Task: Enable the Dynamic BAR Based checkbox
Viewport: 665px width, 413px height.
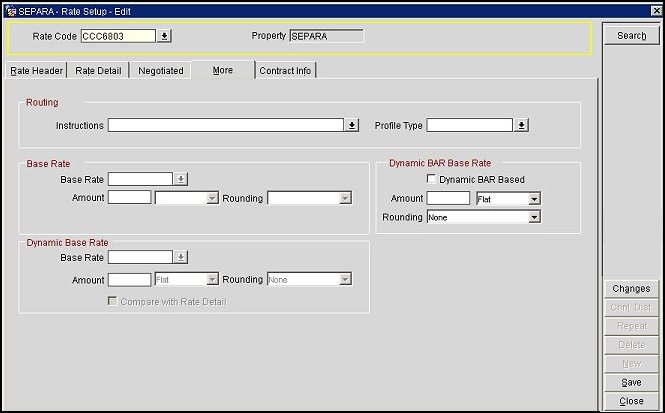Action: tap(431, 179)
